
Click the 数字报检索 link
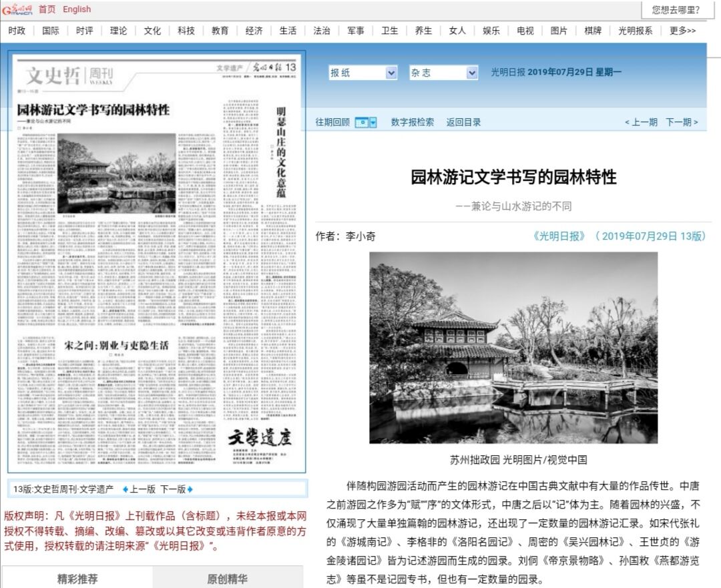pos(412,122)
